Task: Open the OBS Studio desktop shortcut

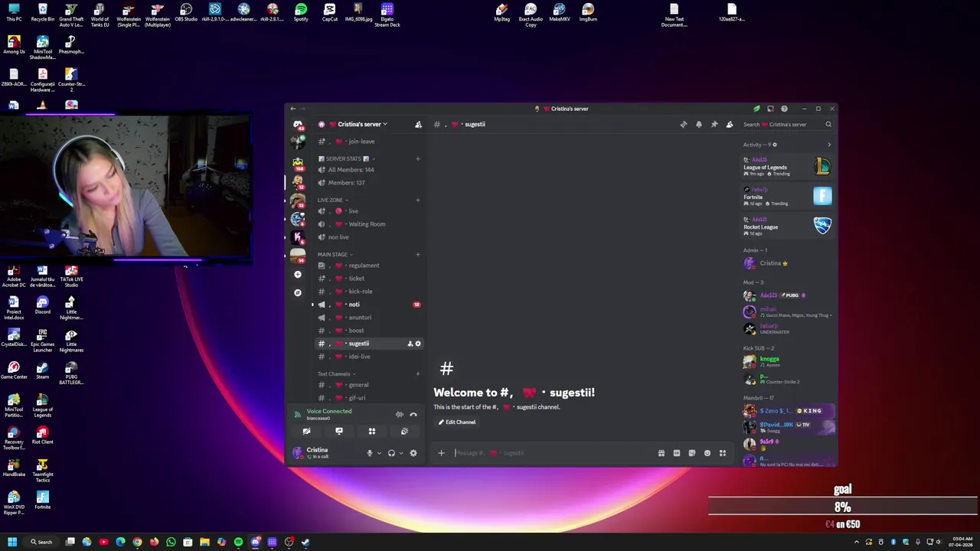Action: 186,13
